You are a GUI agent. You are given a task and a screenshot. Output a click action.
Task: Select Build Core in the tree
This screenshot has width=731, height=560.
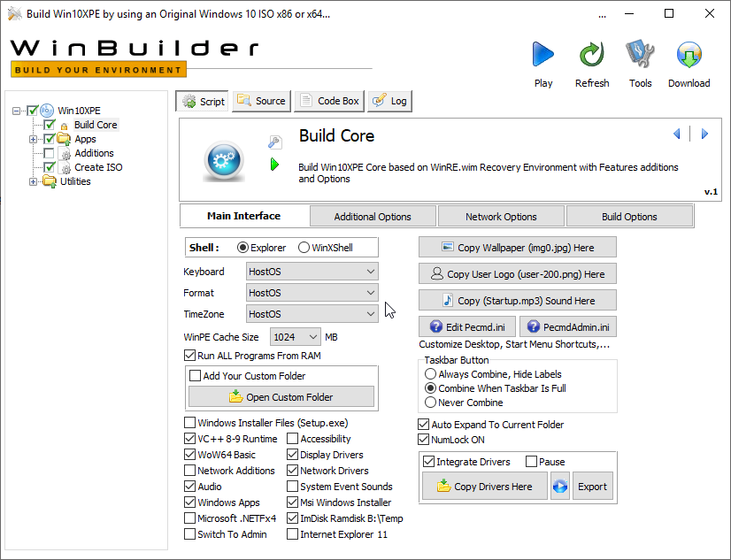(x=96, y=125)
